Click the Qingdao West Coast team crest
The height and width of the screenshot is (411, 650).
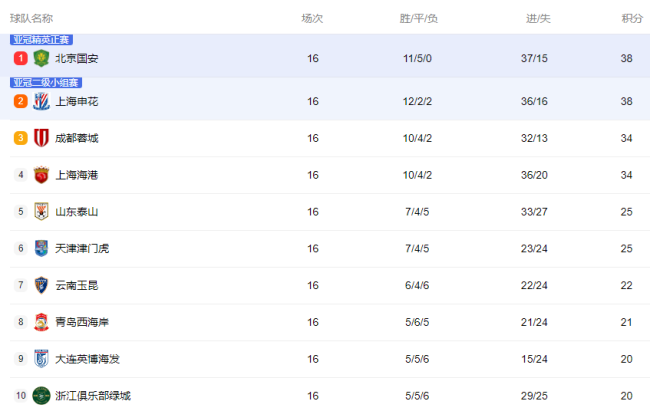(x=41, y=322)
